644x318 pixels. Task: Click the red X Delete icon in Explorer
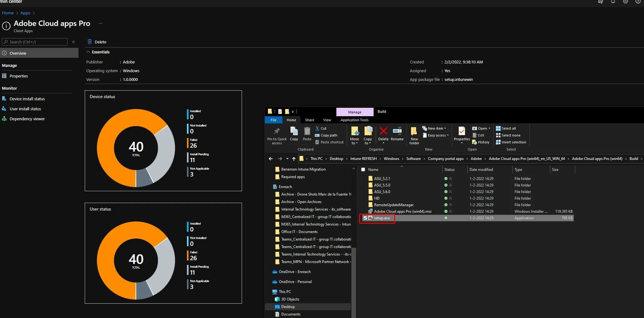coord(383,131)
